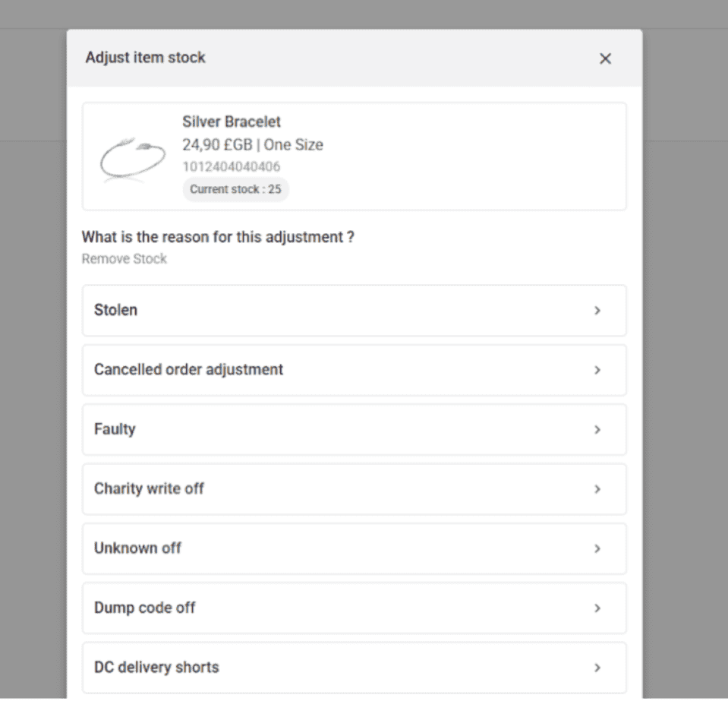Select DC delivery shorts reason
Image resolution: width=728 pixels, height=717 pixels.
[x=156, y=668]
